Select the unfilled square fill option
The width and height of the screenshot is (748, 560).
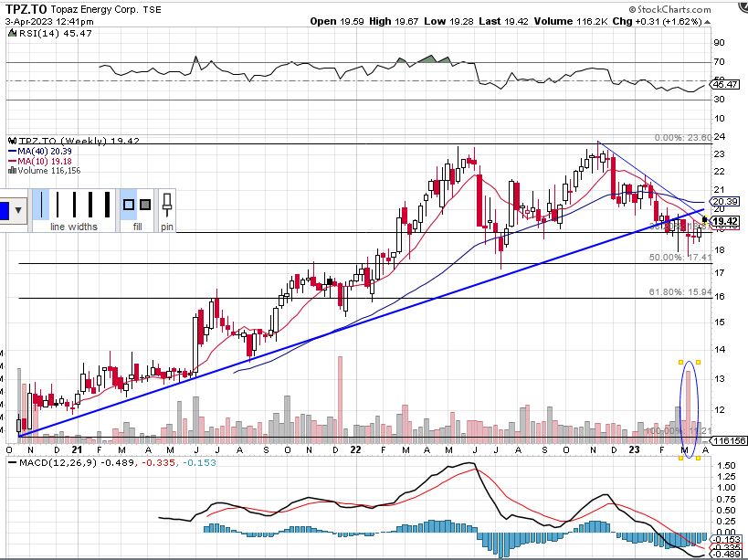point(129,206)
